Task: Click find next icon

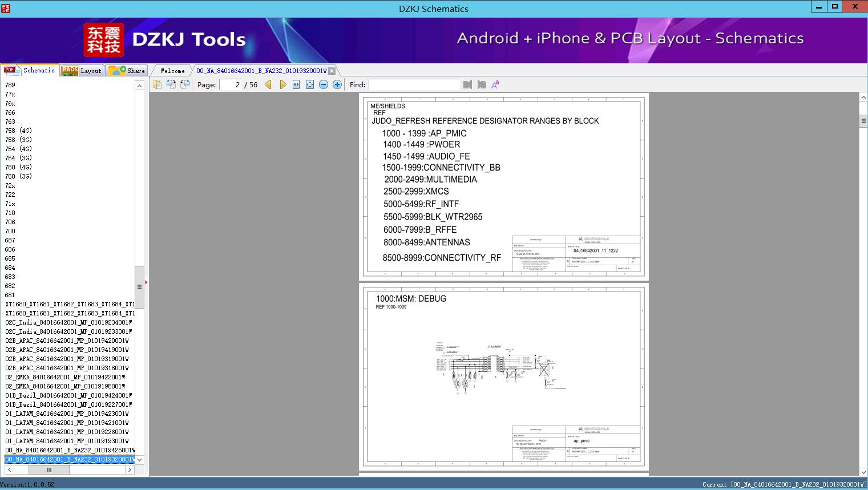Action: (x=482, y=84)
